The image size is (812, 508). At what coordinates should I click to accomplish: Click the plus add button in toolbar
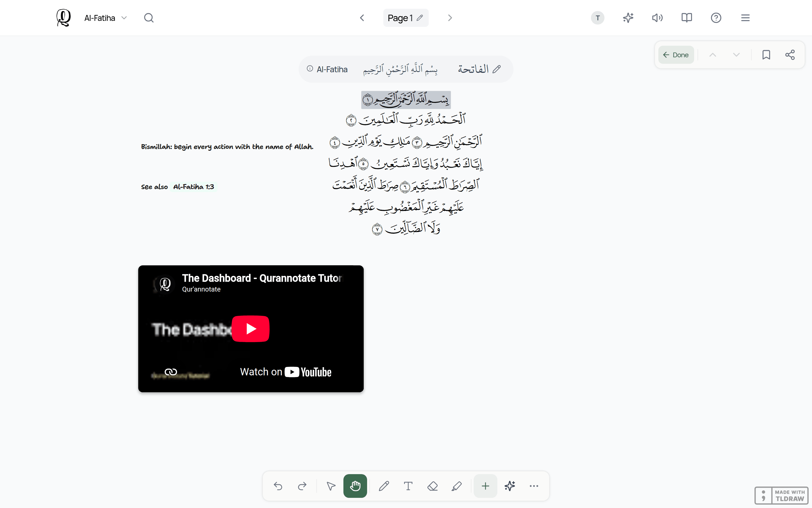click(485, 486)
